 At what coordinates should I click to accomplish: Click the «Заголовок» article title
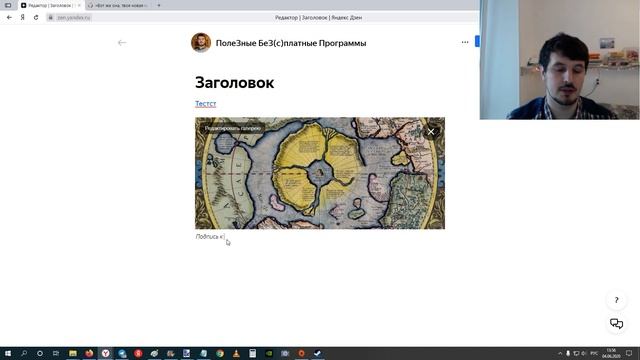coord(234,83)
